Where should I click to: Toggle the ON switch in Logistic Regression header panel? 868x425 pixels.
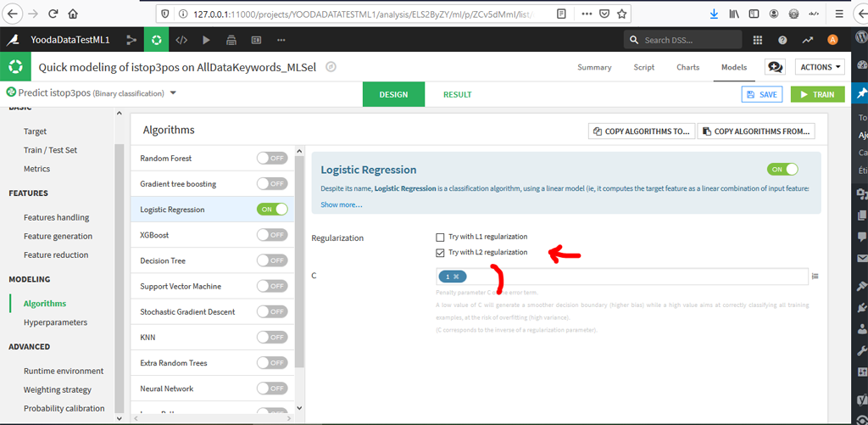click(782, 169)
